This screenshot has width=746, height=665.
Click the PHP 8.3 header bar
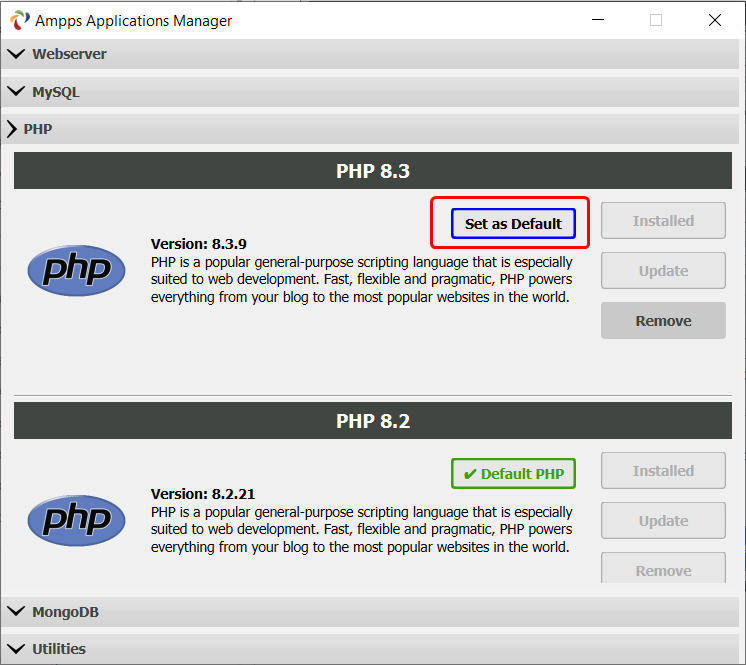point(373,171)
